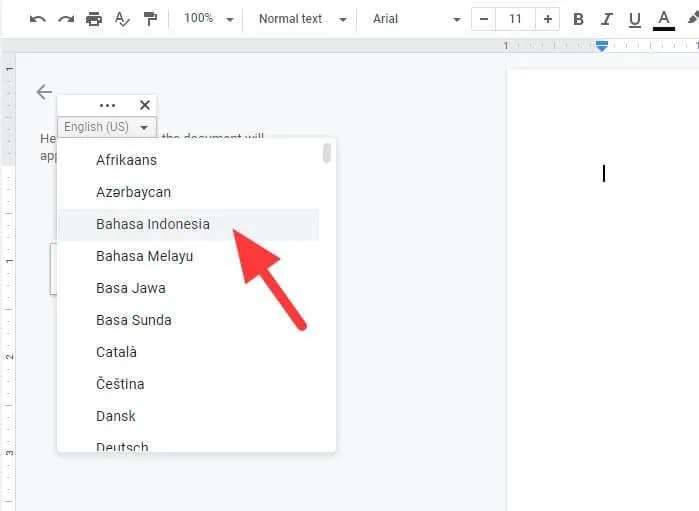Open the zoom level dropdown

point(209,19)
